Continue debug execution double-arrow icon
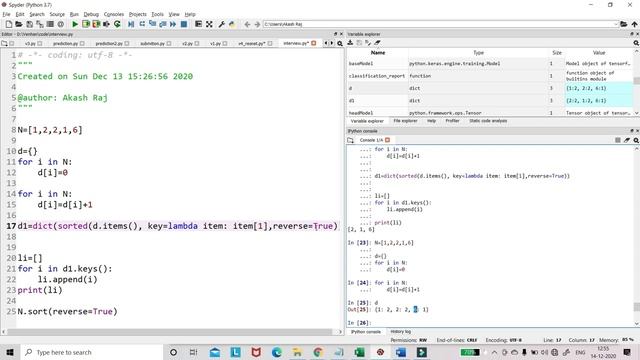Image resolution: width=640 pixels, height=360 pixels. [x=173, y=24]
